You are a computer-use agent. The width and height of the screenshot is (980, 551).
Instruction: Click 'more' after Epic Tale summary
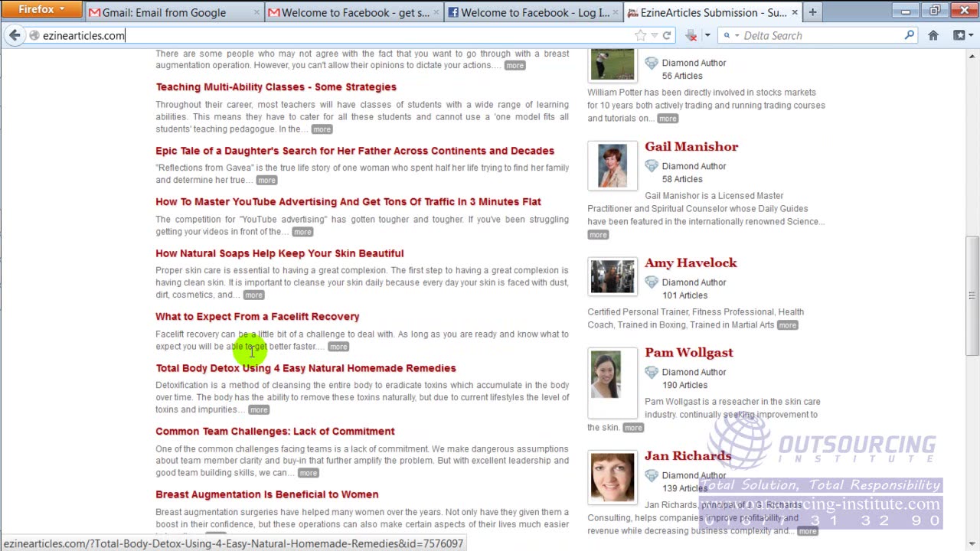pos(266,181)
